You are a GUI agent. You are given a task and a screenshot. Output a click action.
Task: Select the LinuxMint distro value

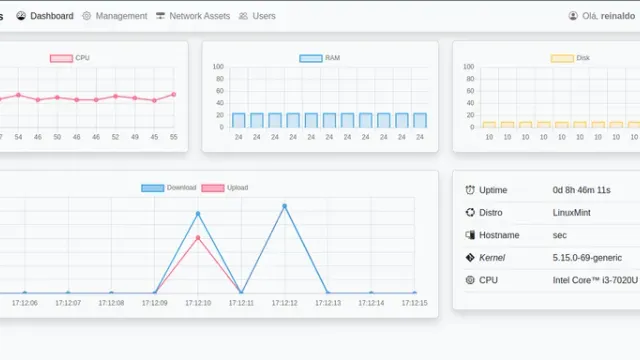571,213
